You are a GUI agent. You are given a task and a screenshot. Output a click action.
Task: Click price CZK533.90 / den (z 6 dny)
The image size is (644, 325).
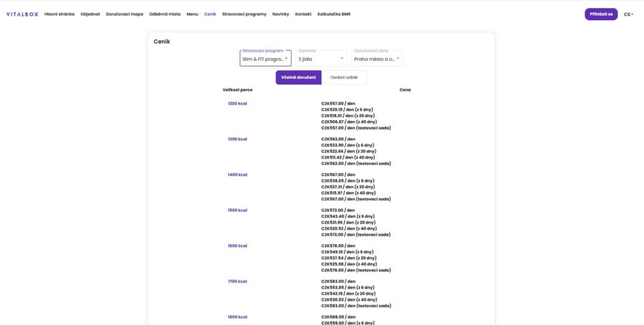[348, 145]
